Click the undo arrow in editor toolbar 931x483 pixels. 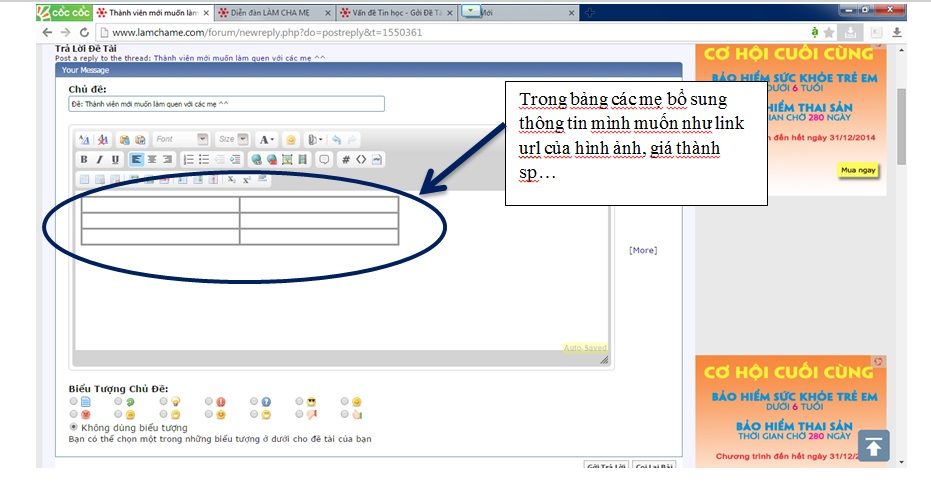click(336, 139)
